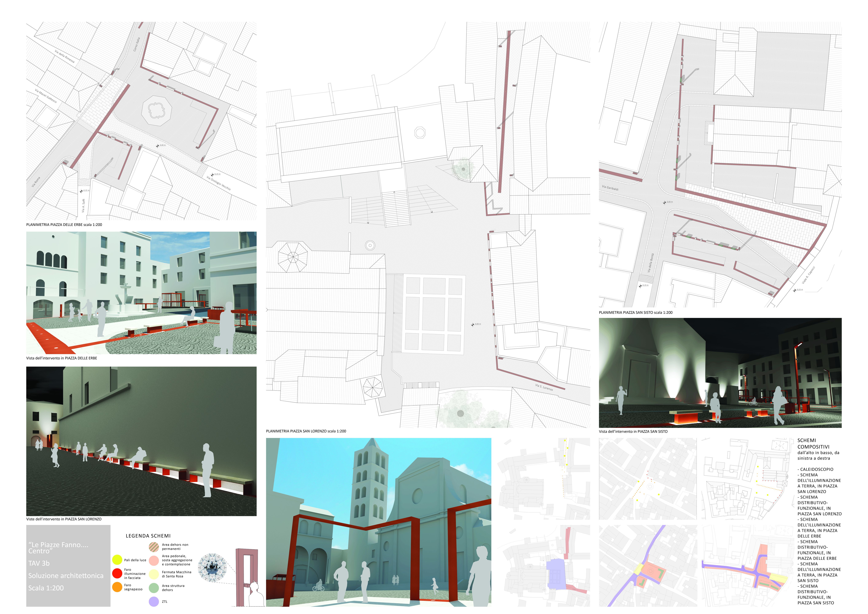Click the 'SCHEMI COMPOSITIVI' heading
Screen dimensions: 868x614
pyautogui.click(x=814, y=443)
